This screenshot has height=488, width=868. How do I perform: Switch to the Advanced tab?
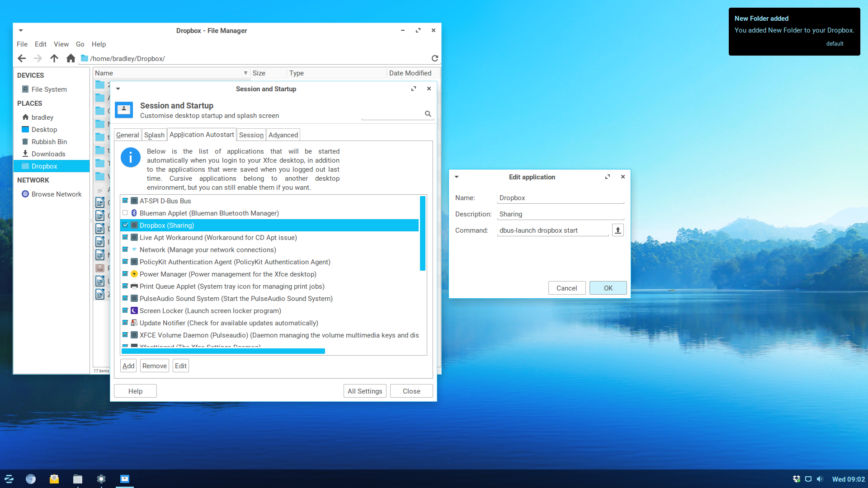tap(283, 135)
